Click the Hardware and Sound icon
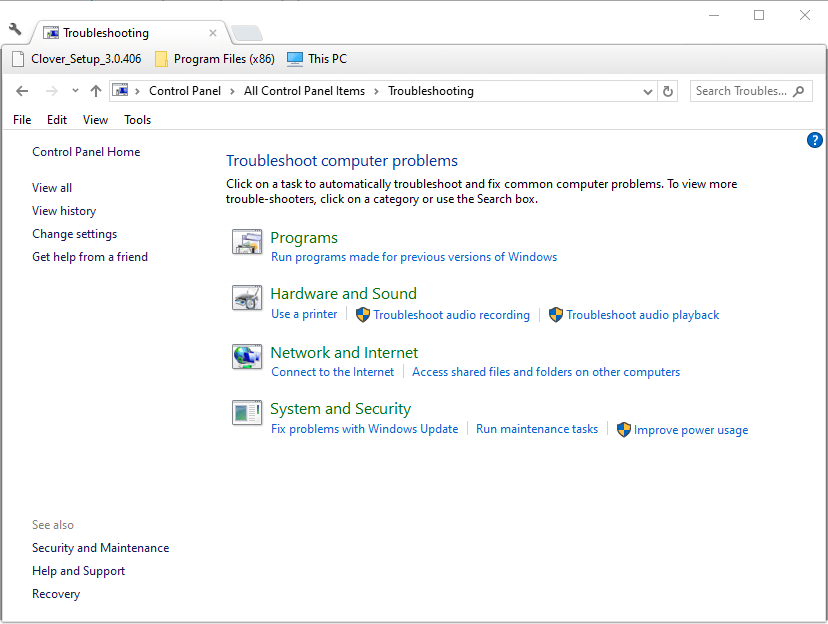The width and height of the screenshot is (828, 624). coord(247,297)
